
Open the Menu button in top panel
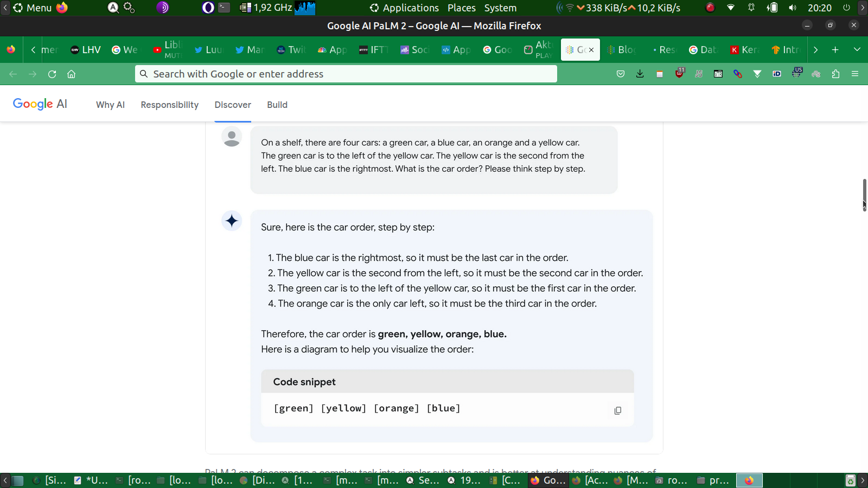[32, 8]
